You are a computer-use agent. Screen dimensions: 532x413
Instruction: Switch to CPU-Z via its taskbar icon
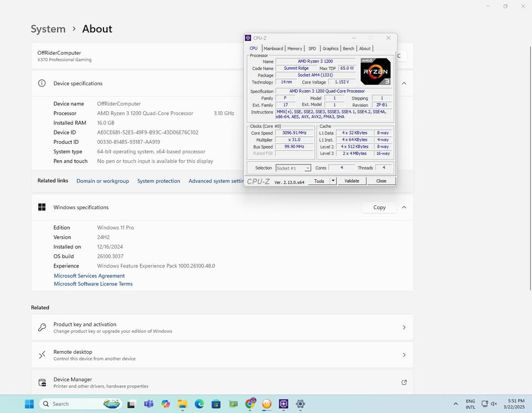283,404
